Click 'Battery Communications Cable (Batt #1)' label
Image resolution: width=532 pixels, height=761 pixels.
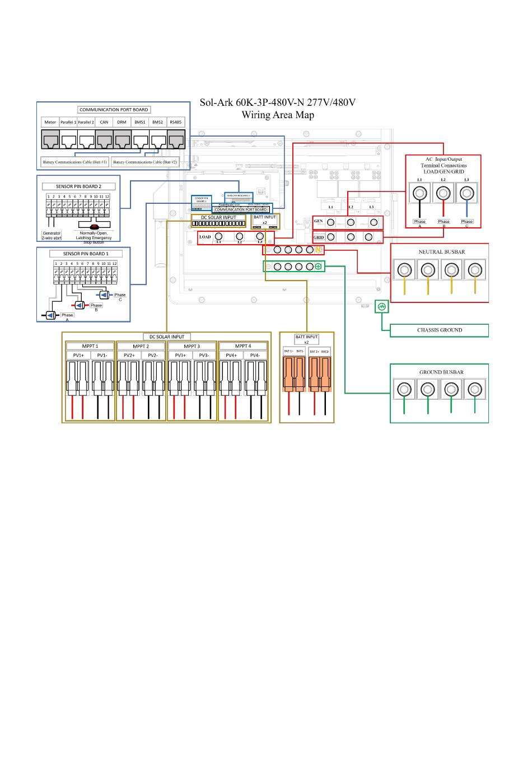(75, 162)
